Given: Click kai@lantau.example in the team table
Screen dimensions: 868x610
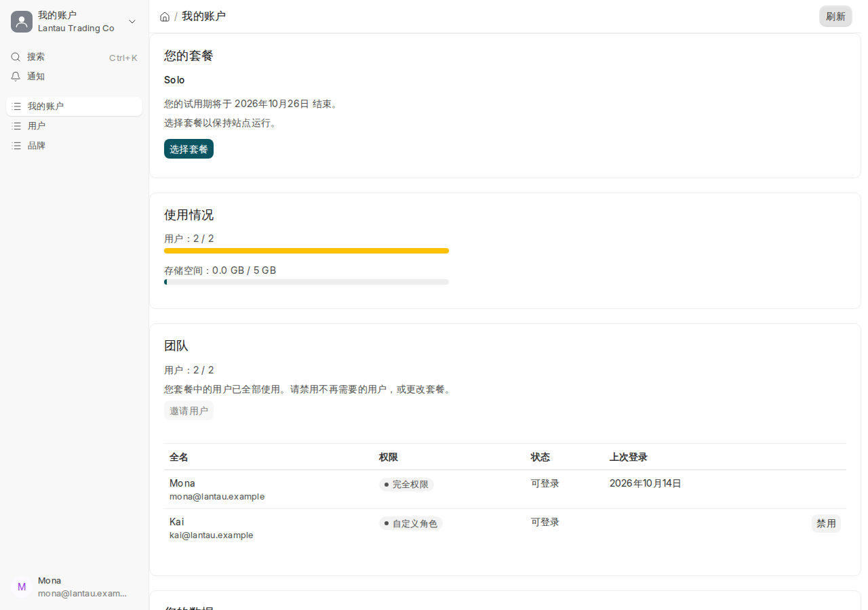Looking at the screenshot, I should (212, 535).
